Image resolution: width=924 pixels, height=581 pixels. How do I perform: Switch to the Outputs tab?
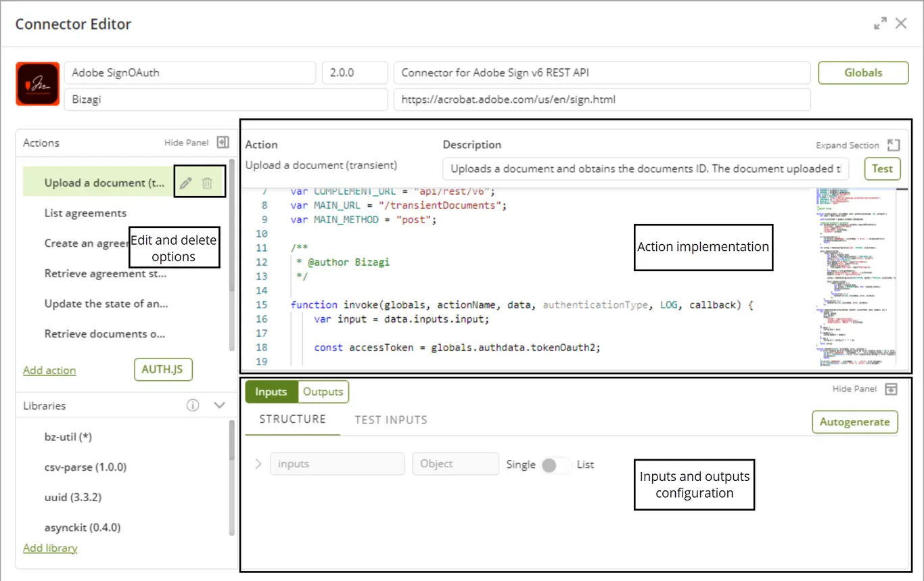pyautogui.click(x=323, y=392)
